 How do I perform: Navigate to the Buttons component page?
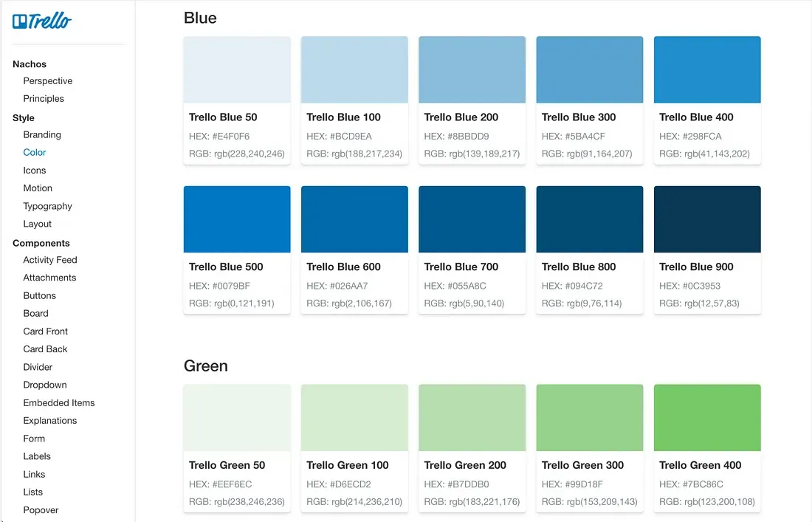39,295
